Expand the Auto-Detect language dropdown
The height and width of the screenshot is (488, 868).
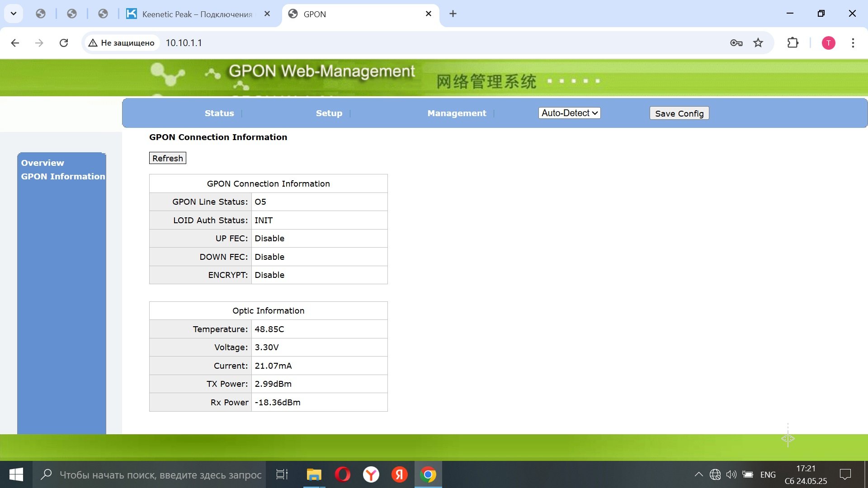click(x=569, y=113)
